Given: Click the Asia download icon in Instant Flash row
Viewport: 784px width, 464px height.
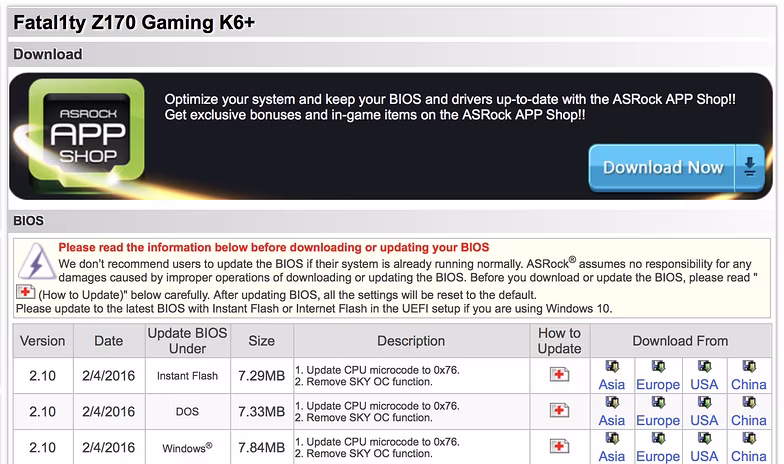Looking at the screenshot, I should coord(612,366).
